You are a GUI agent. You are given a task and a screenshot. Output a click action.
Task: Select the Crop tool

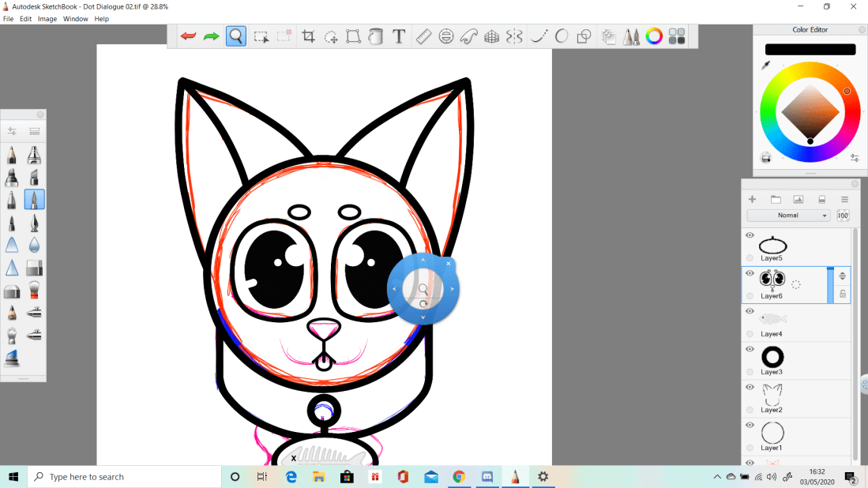308,36
